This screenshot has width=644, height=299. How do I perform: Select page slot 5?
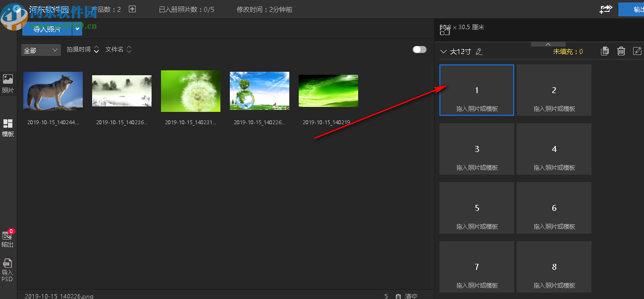pos(477,208)
